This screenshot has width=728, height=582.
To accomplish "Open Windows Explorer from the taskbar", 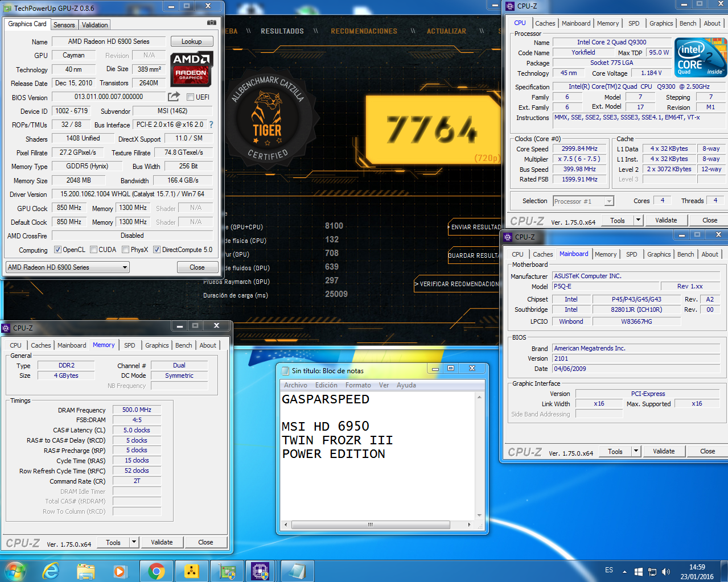I will coord(85,571).
